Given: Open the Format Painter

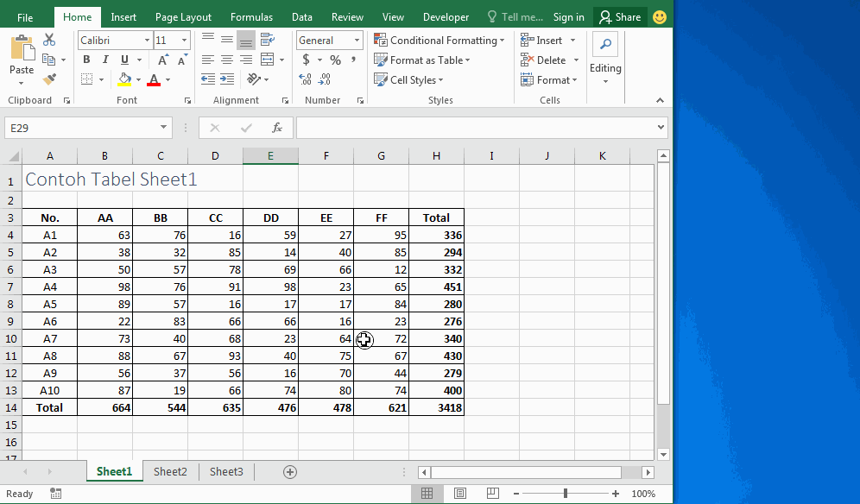Looking at the screenshot, I should tap(50, 78).
